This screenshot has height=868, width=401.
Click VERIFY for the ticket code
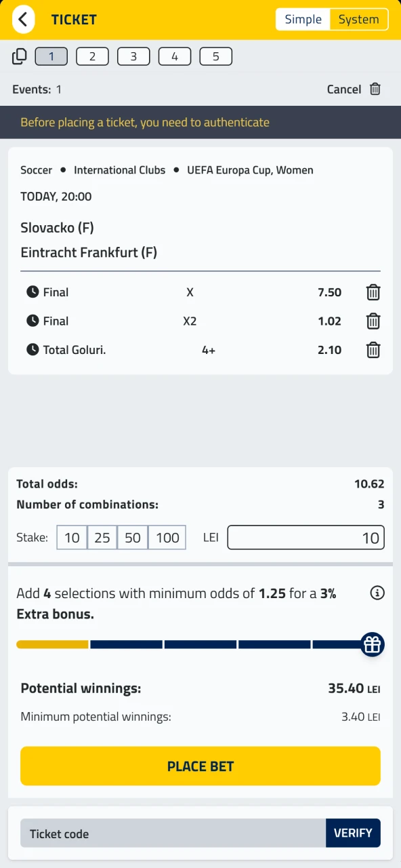[x=353, y=833]
